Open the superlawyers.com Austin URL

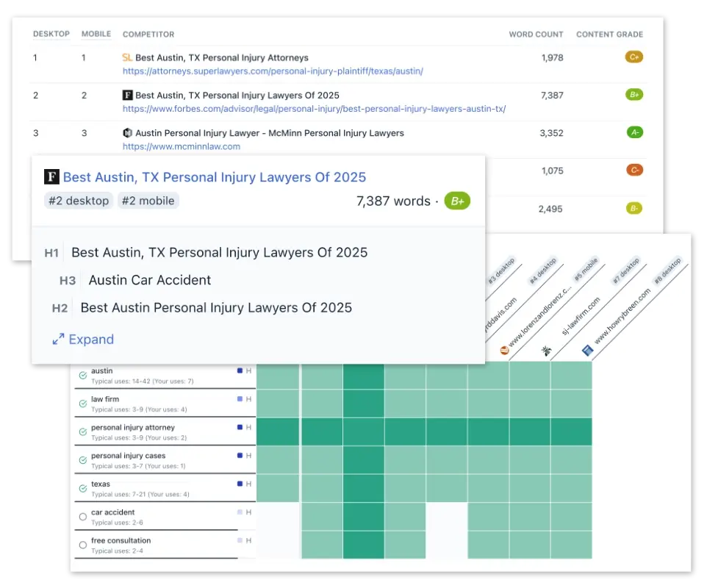tap(273, 71)
